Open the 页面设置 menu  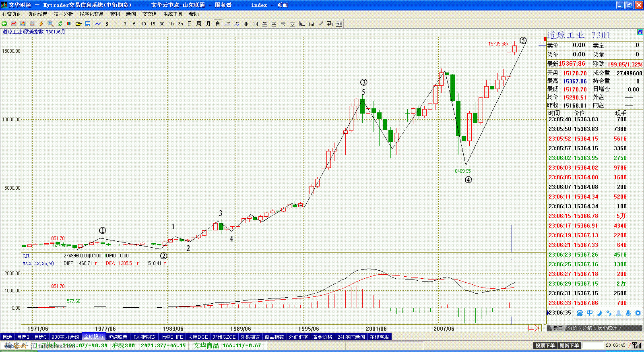tap(38, 14)
